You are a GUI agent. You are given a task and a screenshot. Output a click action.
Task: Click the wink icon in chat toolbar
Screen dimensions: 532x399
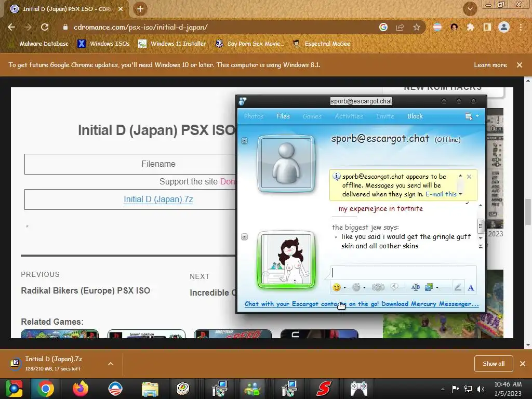tap(356, 287)
